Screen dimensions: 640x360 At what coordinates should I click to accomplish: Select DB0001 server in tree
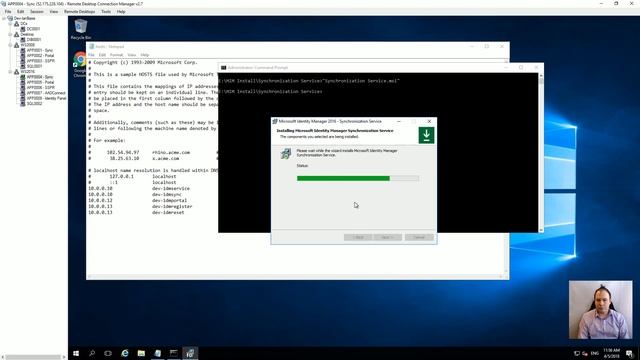(33, 40)
